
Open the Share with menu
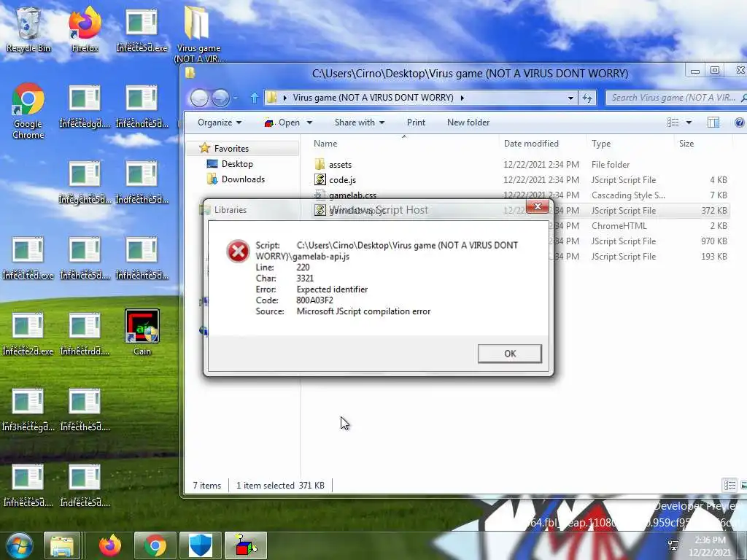(359, 122)
